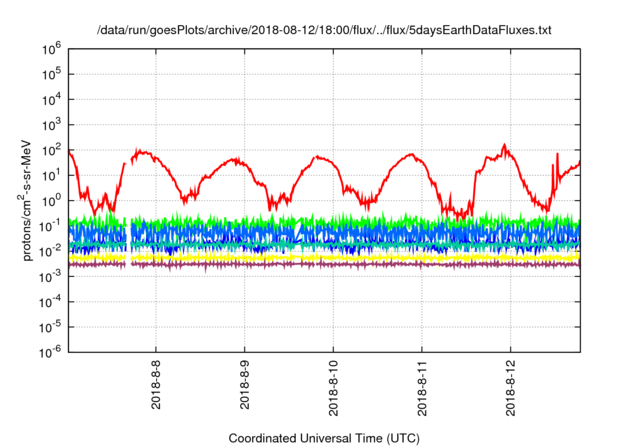Click the 10^-4 y-axis tick label
The width and height of the screenshot is (640, 448).
tap(50, 303)
